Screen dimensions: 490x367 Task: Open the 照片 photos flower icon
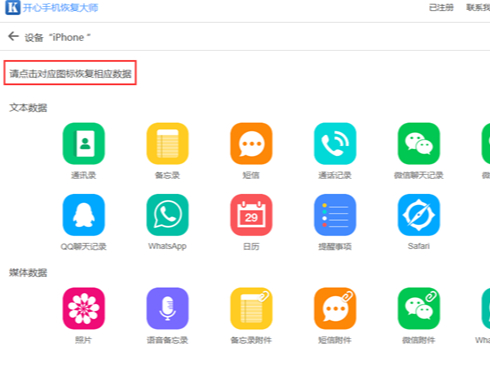click(x=84, y=308)
